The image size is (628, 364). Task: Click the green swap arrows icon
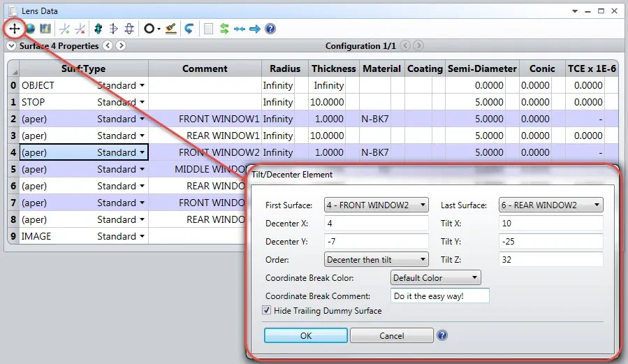point(224,29)
